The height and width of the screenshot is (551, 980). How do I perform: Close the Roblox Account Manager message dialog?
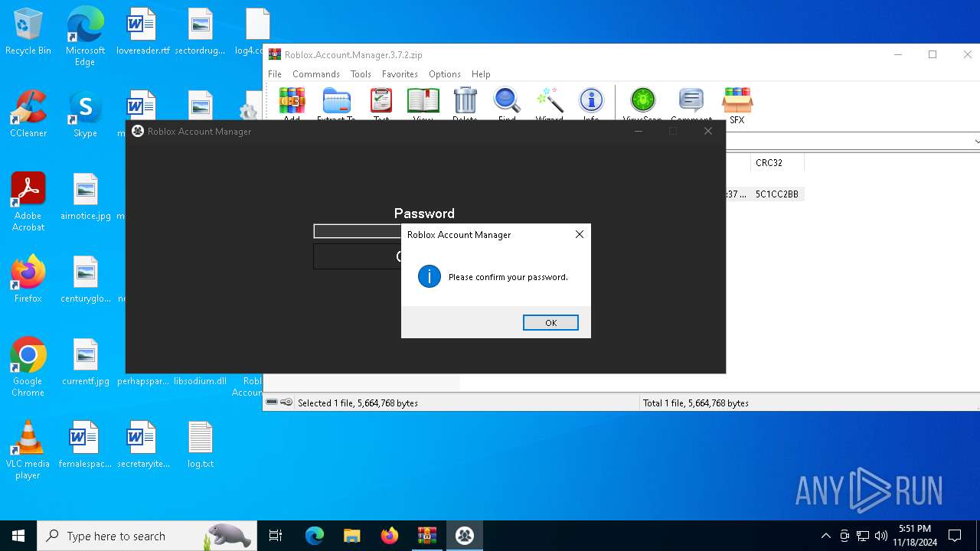coord(580,234)
